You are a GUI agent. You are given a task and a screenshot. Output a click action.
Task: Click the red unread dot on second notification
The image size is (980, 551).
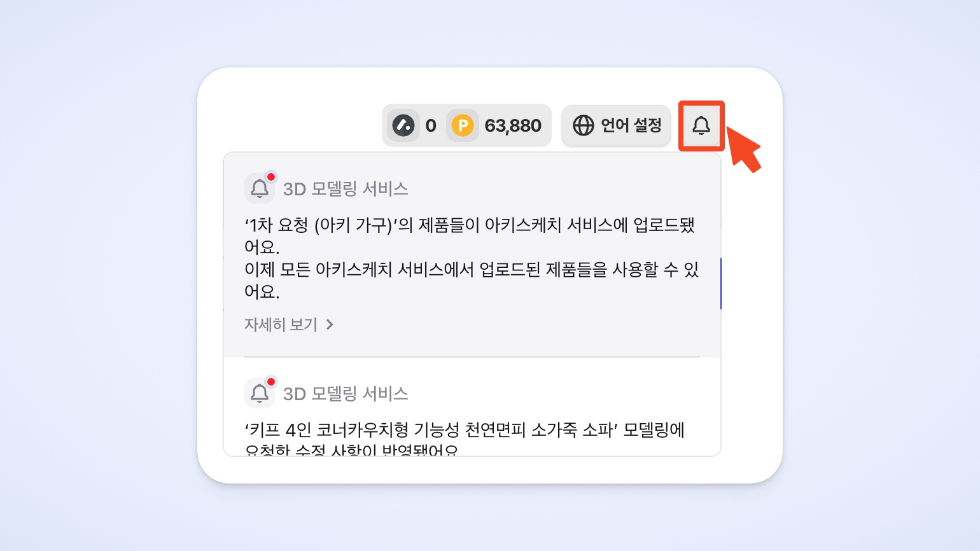click(271, 382)
